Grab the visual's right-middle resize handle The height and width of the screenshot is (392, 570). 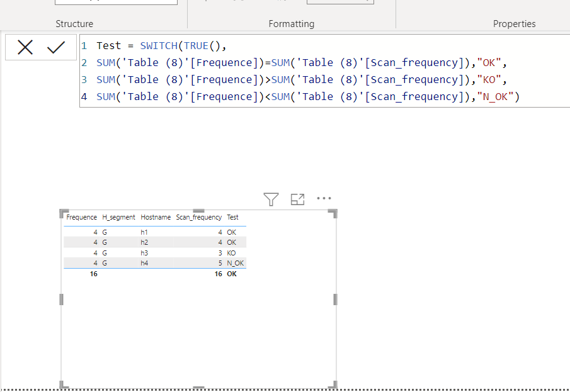pos(335,300)
